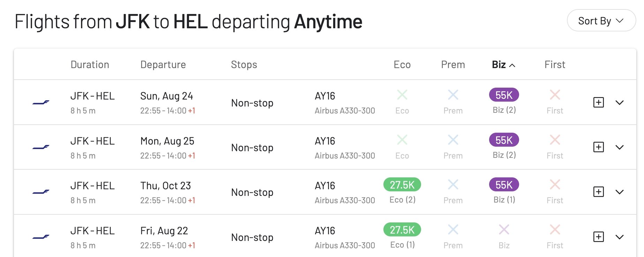Screen dimensions: 644x257
Task: Click the plus icon on Fri, Aug 22 flight
Action: tap(599, 237)
